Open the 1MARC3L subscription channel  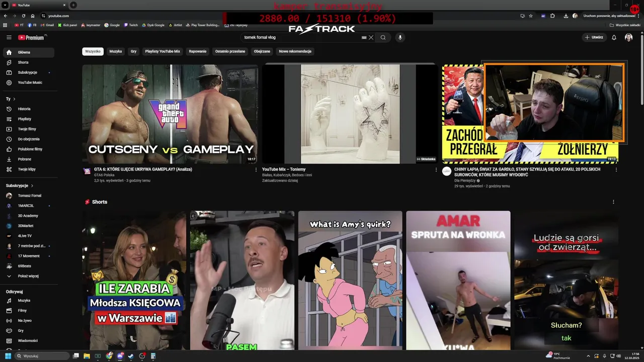pos(28,206)
